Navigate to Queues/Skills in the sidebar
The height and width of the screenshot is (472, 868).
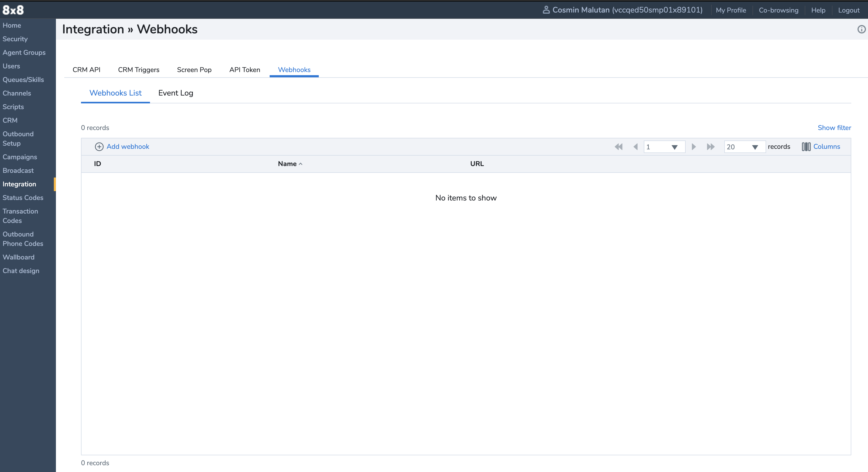point(23,80)
